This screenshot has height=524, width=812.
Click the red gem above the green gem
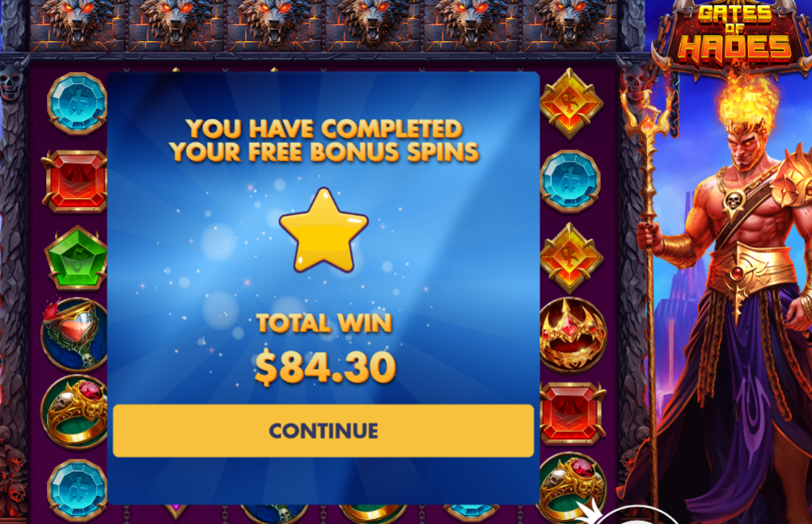(x=75, y=181)
